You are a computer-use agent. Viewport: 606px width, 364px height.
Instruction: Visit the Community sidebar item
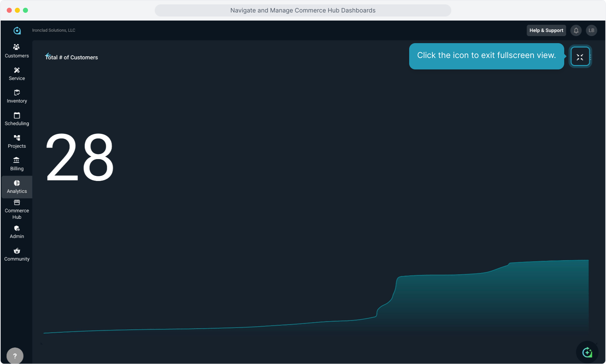17,254
